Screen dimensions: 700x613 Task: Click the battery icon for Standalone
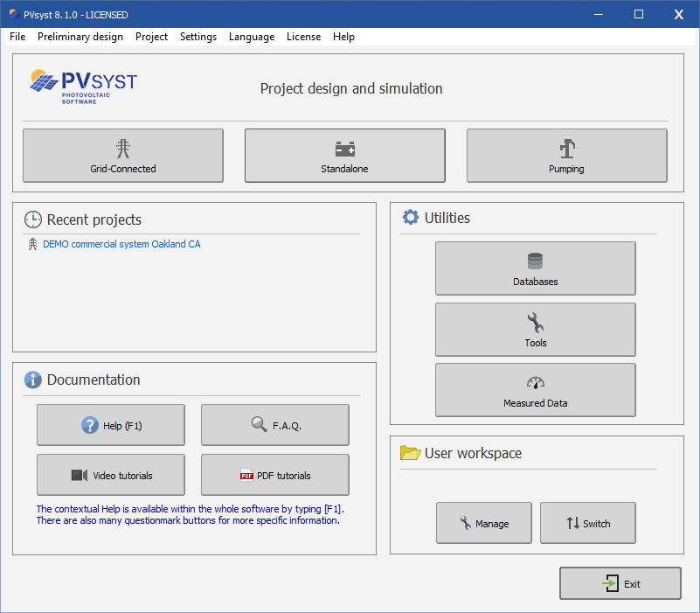coord(344,149)
